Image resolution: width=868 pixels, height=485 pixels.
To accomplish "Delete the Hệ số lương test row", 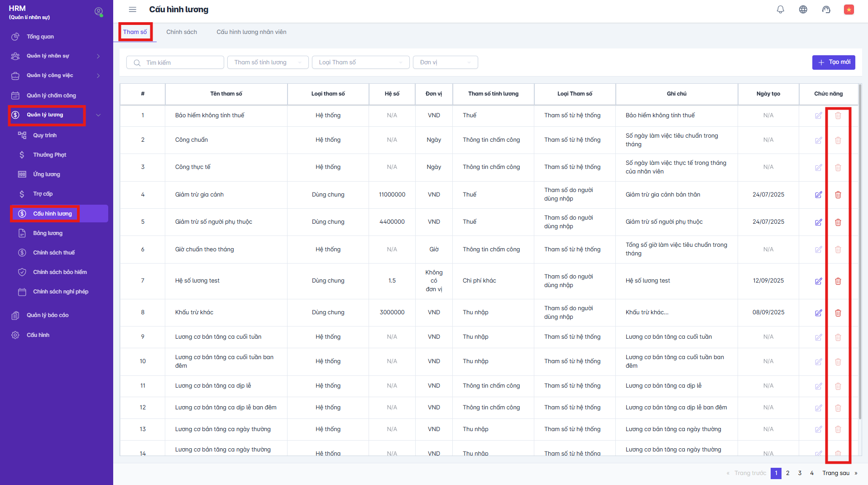I will (838, 281).
